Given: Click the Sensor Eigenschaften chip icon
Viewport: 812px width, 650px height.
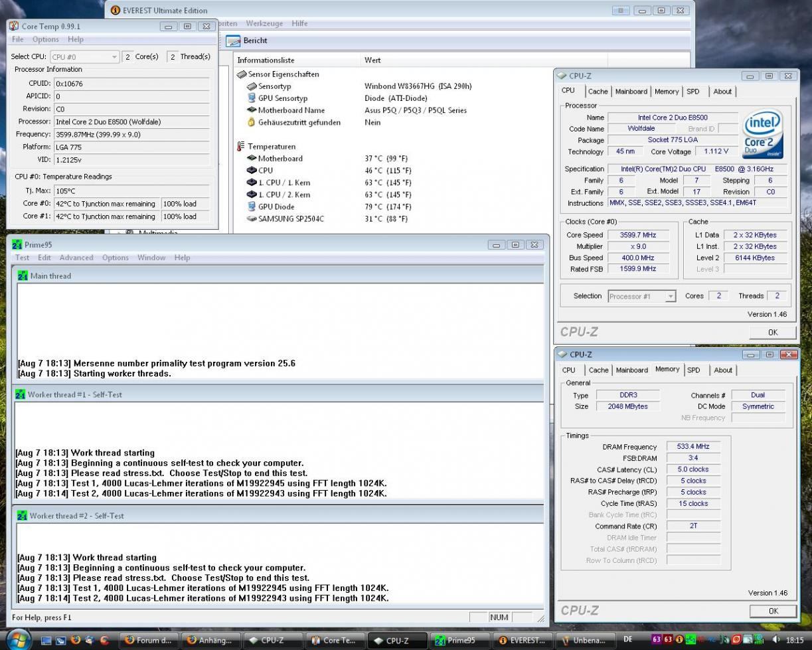Looking at the screenshot, I should point(241,74).
